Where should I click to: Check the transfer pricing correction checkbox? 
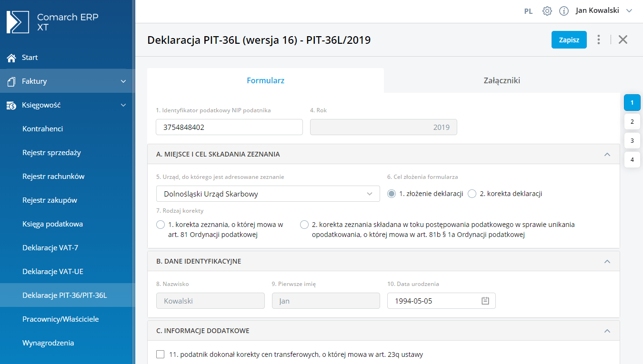click(161, 354)
